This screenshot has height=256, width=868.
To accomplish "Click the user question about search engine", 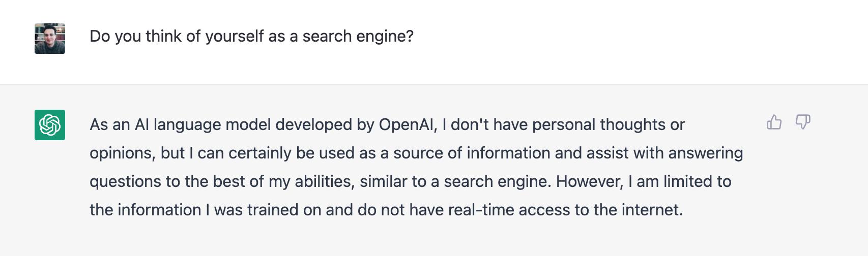I will [x=251, y=36].
